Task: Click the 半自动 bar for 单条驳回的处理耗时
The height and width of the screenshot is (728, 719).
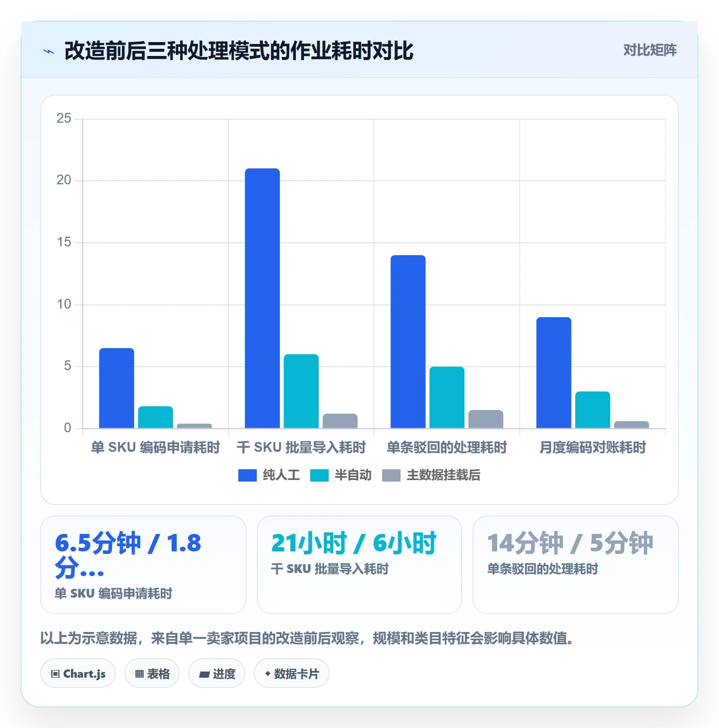Action: tap(447, 397)
